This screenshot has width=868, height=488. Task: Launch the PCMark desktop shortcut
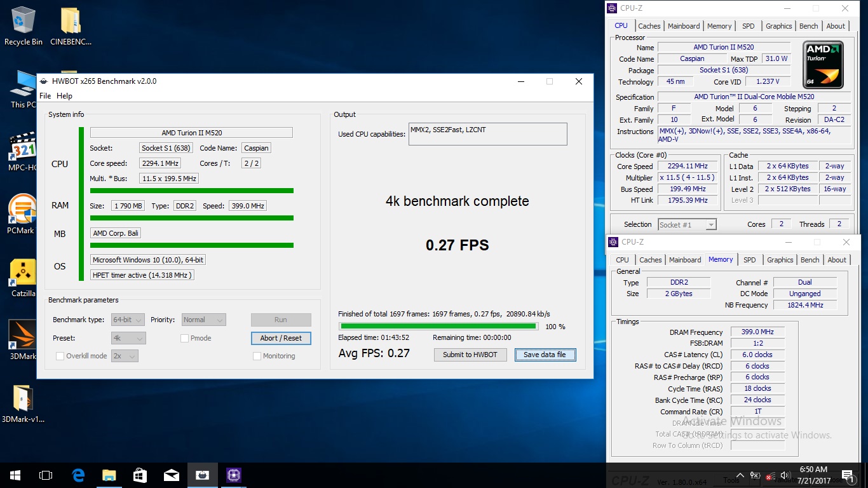pyautogui.click(x=22, y=213)
